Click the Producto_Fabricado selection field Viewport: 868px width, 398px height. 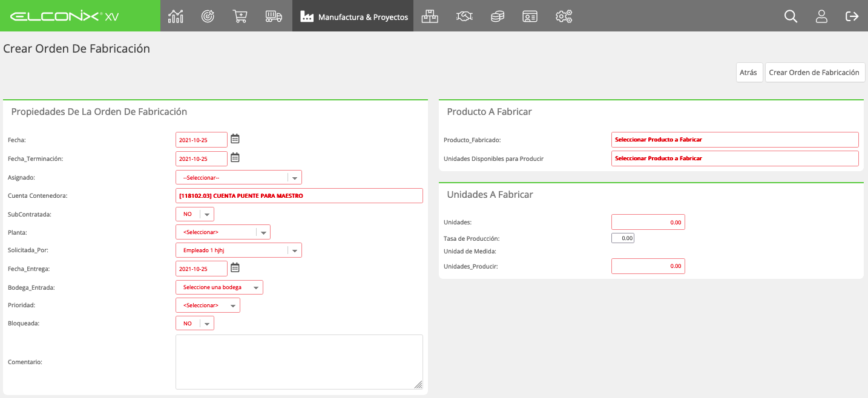(x=735, y=140)
